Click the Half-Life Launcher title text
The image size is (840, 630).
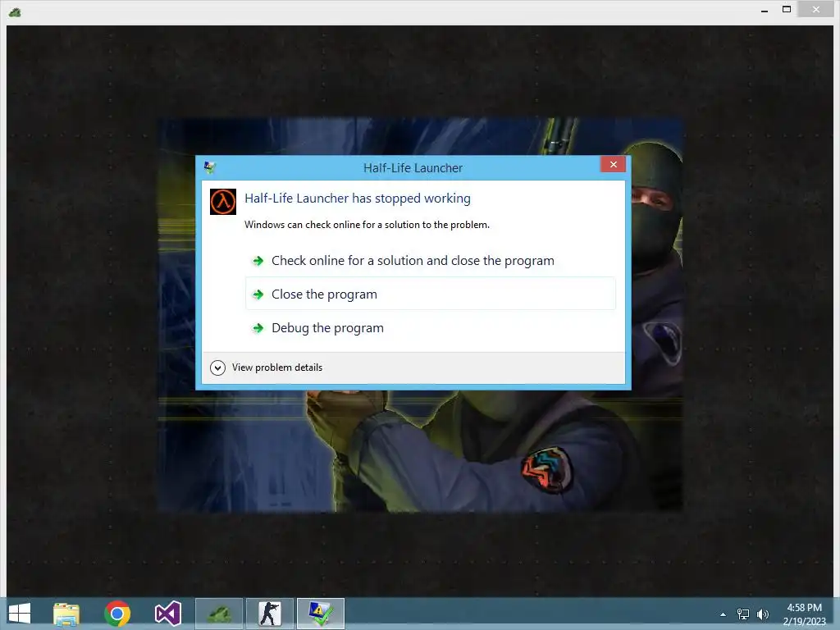click(x=413, y=168)
